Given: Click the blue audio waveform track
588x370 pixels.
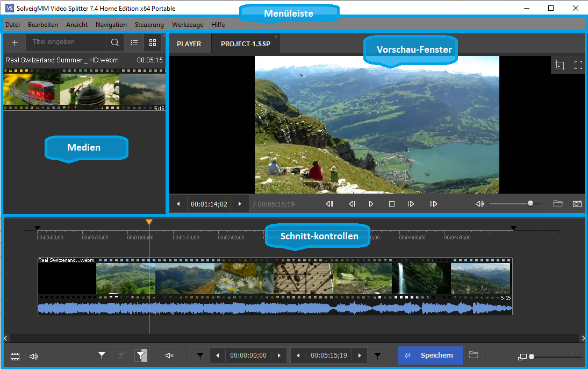Looking at the screenshot, I should 275,308.
